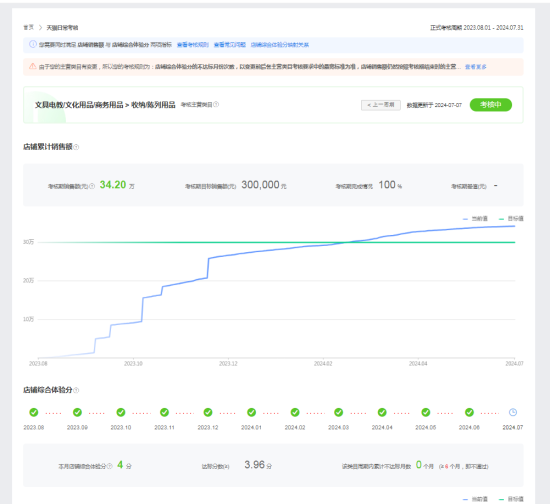
Task: Click the 2024.06 green checkmark icon
Action: (469, 412)
